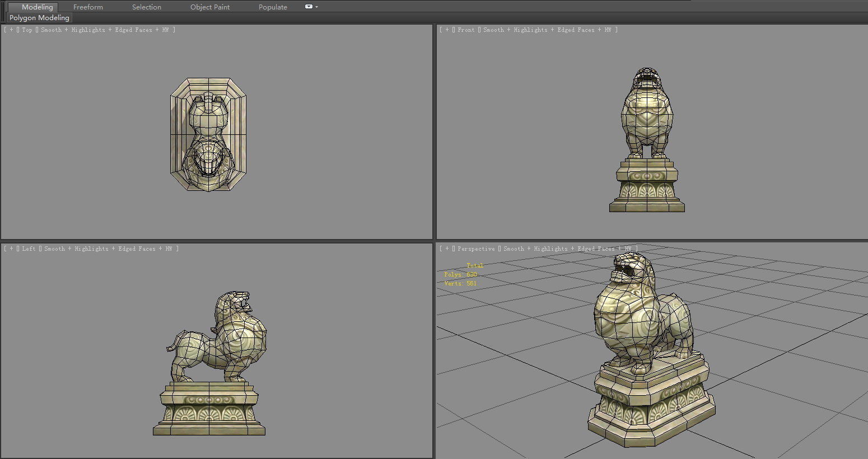Click the plus menu in Perspective viewport label
868x459 pixels.
click(447, 249)
